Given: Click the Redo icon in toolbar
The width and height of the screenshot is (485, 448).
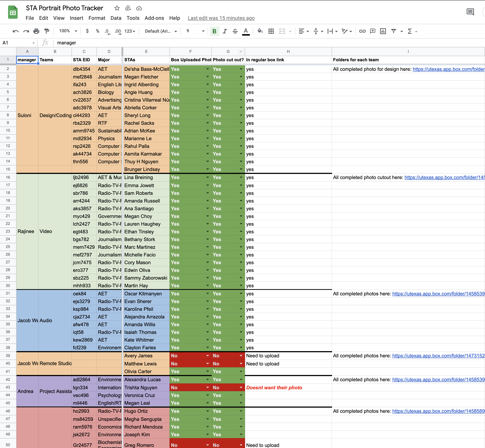Looking at the screenshot, I should pyautogui.click(x=26, y=31).
